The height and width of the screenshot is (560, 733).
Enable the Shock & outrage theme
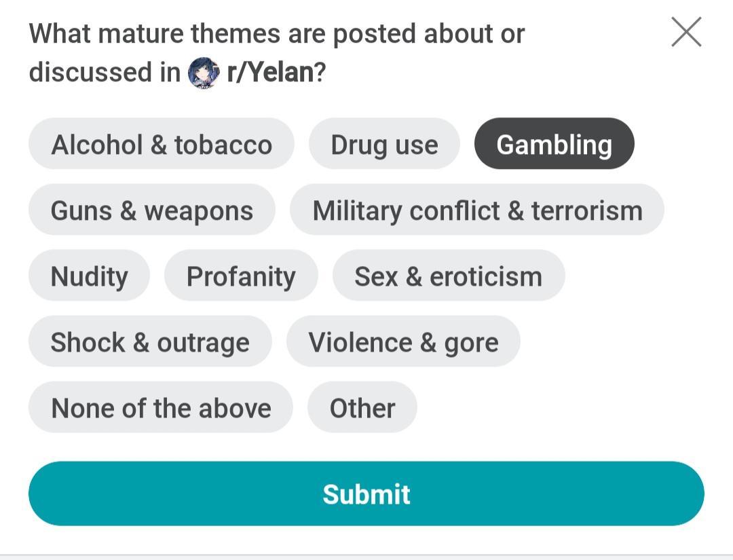[x=150, y=342]
